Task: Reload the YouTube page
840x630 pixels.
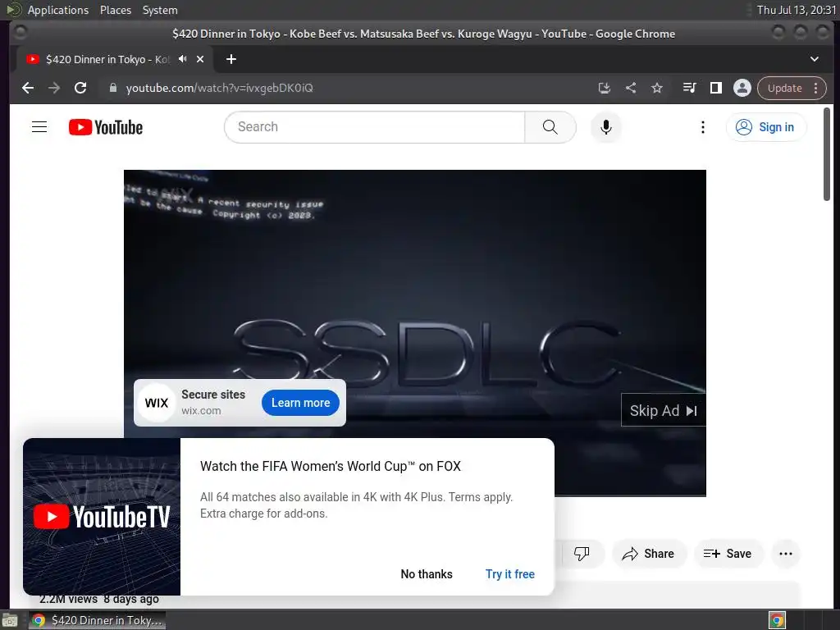Action: pos(80,88)
